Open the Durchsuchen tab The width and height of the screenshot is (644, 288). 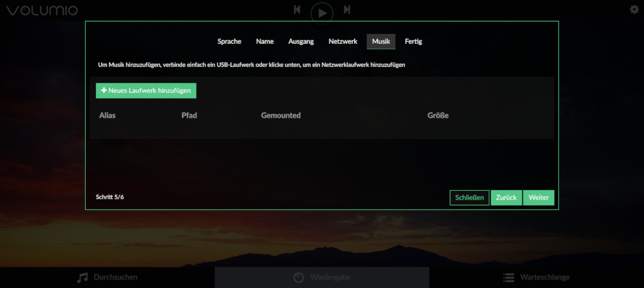107,277
